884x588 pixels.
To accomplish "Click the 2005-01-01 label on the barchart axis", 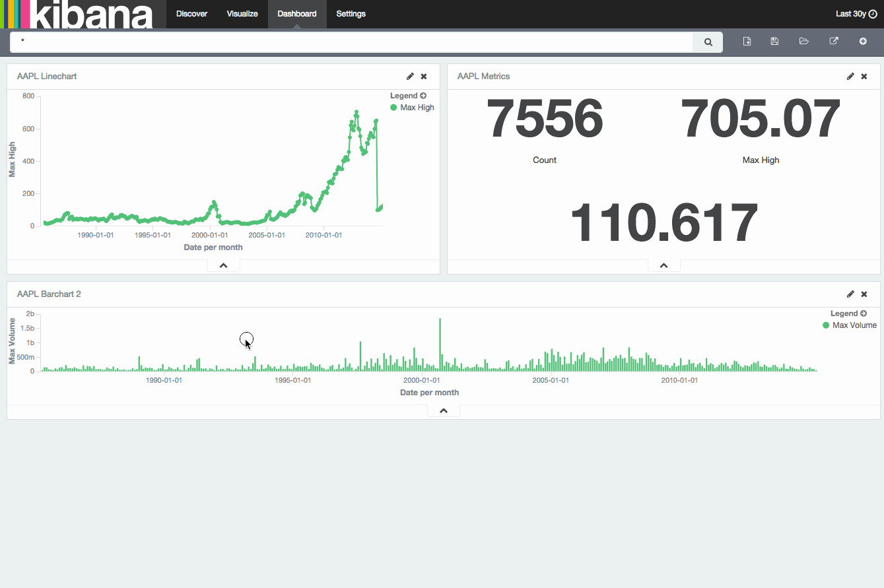I will click(551, 380).
